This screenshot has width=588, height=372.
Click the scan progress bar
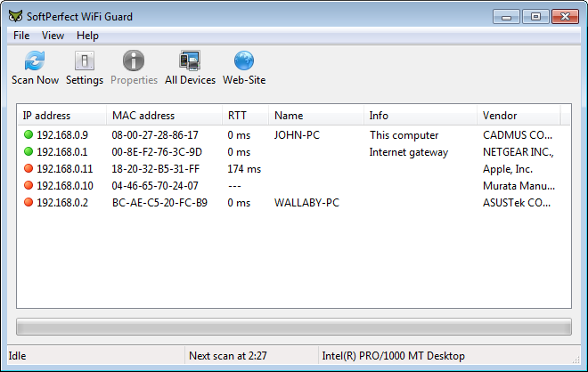293,328
